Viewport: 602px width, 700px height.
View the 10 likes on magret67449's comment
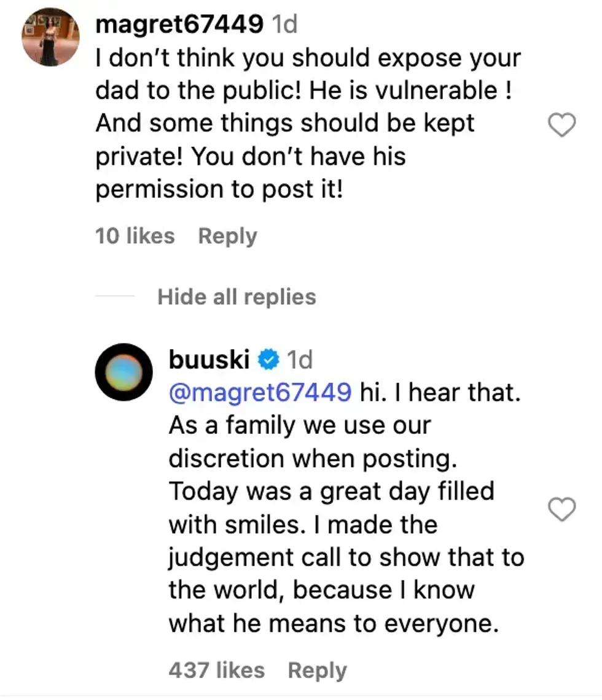[136, 235]
